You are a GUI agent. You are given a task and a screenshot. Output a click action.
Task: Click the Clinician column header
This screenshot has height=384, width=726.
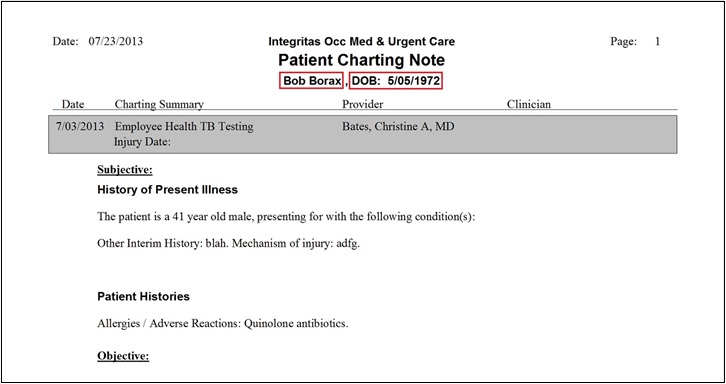[529, 104]
